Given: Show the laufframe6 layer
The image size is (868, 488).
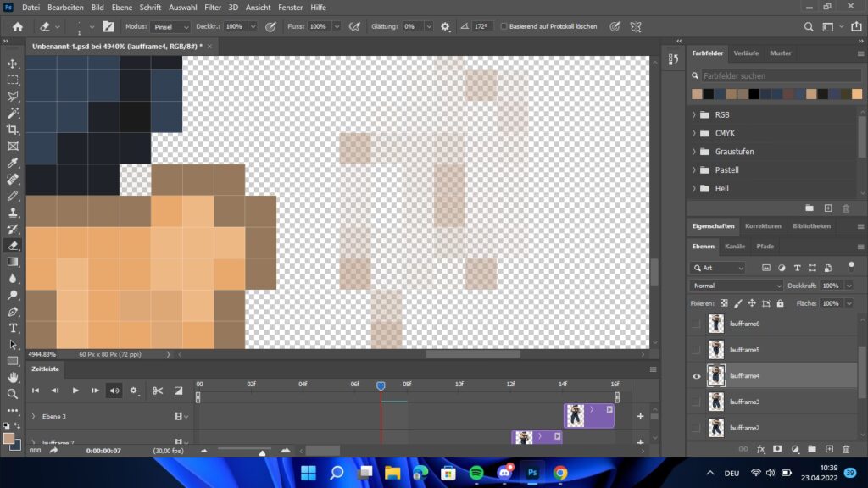Looking at the screenshot, I should 697,324.
